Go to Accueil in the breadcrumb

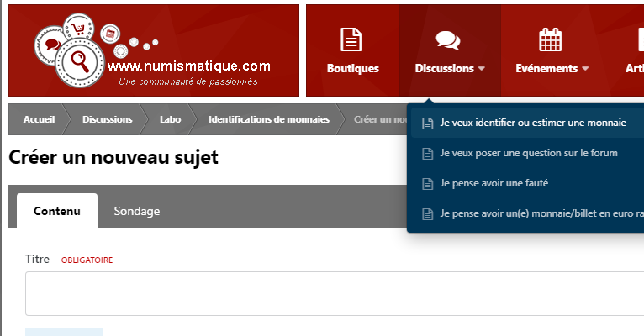(x=39, y=119)
